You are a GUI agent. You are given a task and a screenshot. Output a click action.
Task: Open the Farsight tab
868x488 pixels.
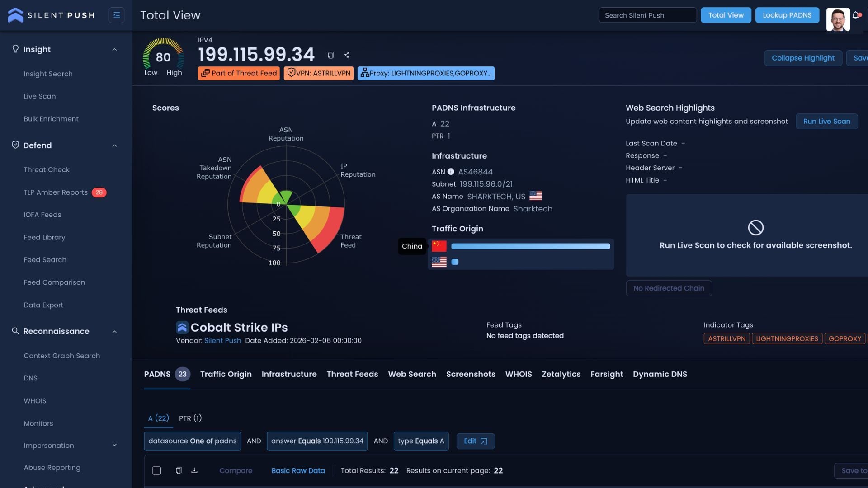pyautogui.click(x=607, y=374)
